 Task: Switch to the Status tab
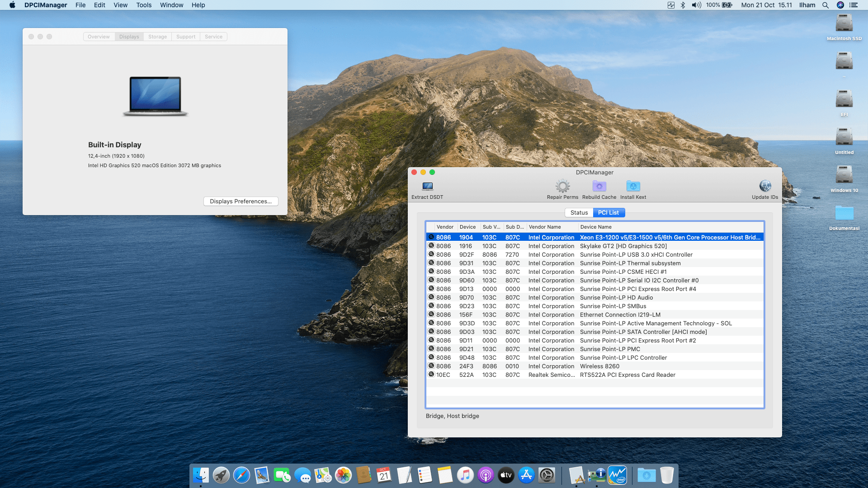coord(579,212)
